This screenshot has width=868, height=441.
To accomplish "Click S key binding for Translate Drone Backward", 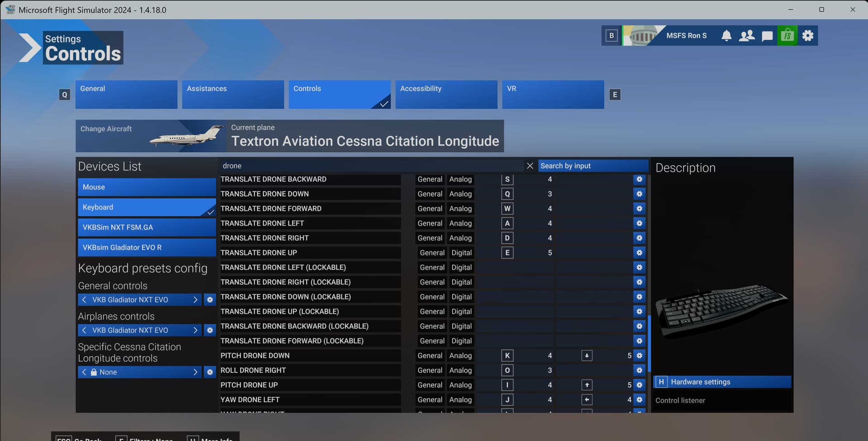I will click(507, 180).
